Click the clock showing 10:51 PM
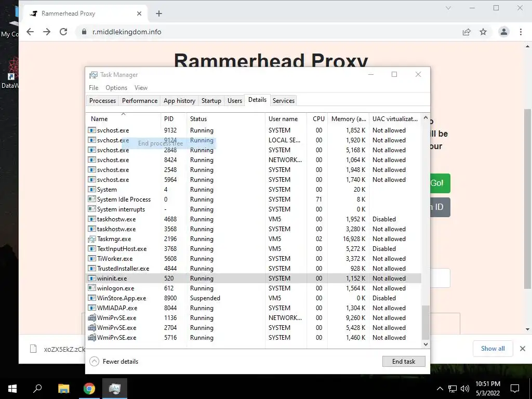Image resolution: width=532 pixels, height=399 pixels. (x=487, y=384)
